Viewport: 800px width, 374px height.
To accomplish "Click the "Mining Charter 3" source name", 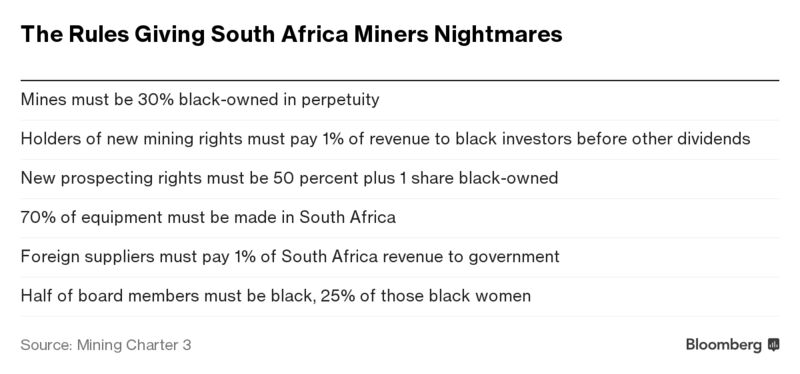I will click(134, 345).
